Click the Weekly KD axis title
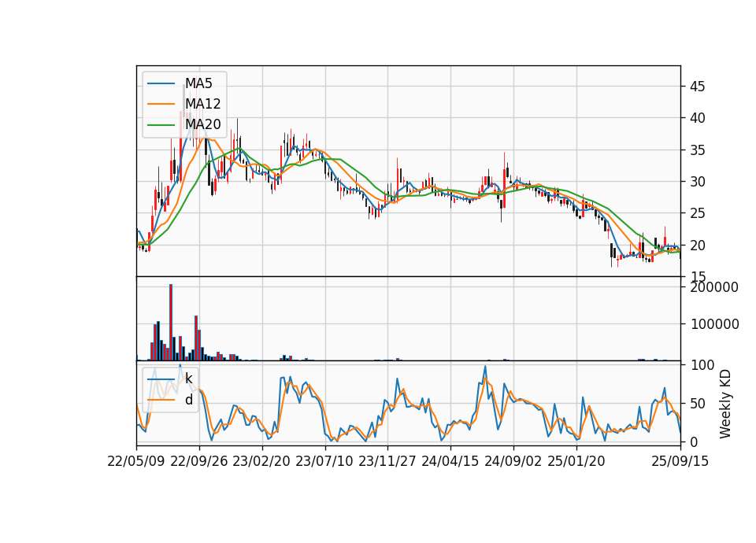 725,404
